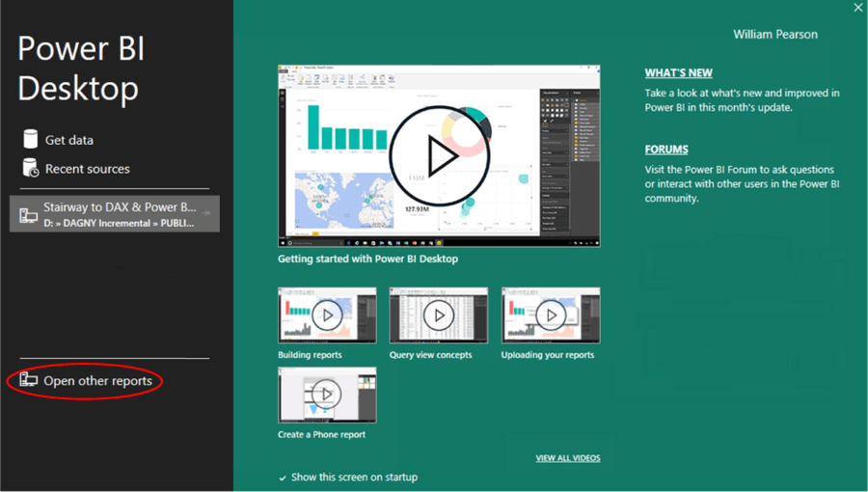Click the Open other reports folder icon
This screenshot has height=492, width=868.
(28, 380)
